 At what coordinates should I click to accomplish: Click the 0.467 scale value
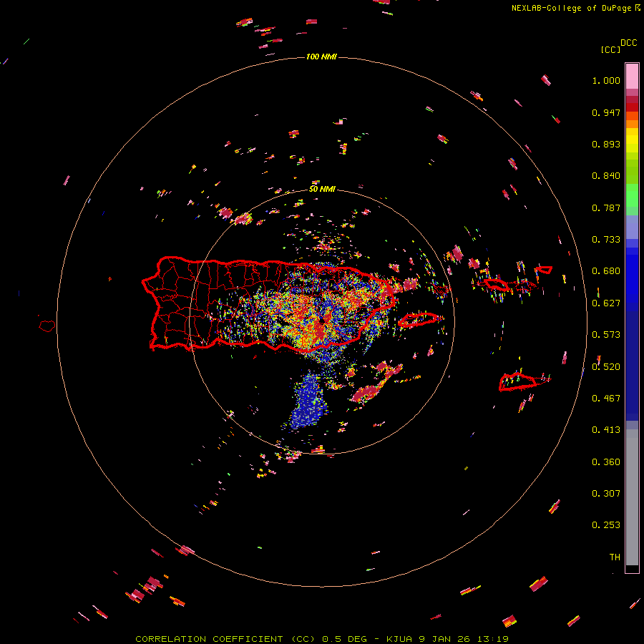tap(606, 399)
